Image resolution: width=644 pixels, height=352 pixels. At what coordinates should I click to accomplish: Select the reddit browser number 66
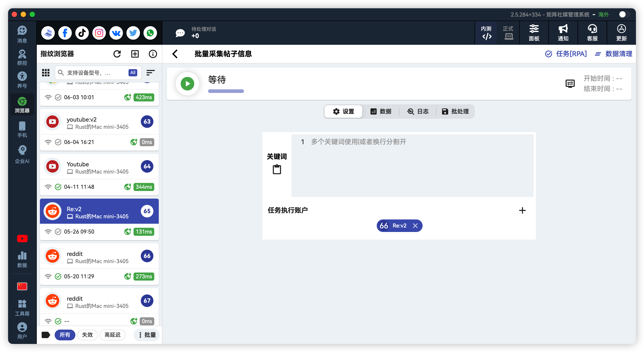tap(99, 264)
